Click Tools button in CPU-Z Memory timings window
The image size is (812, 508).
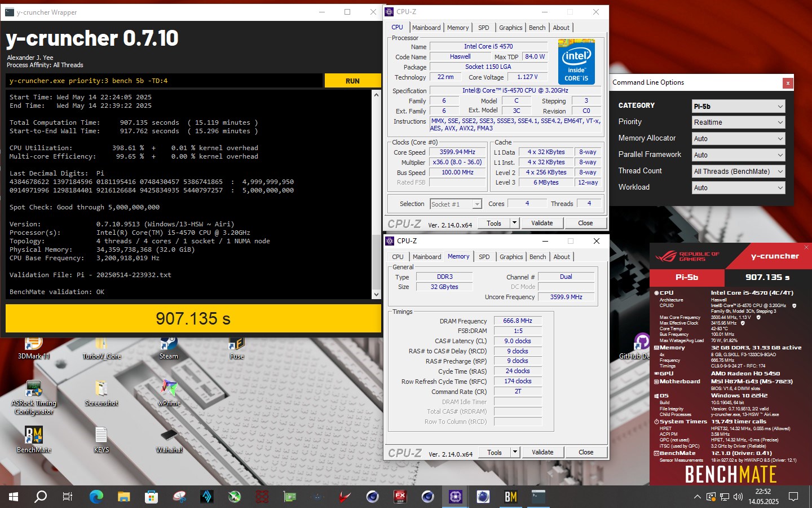pos(495,452)
